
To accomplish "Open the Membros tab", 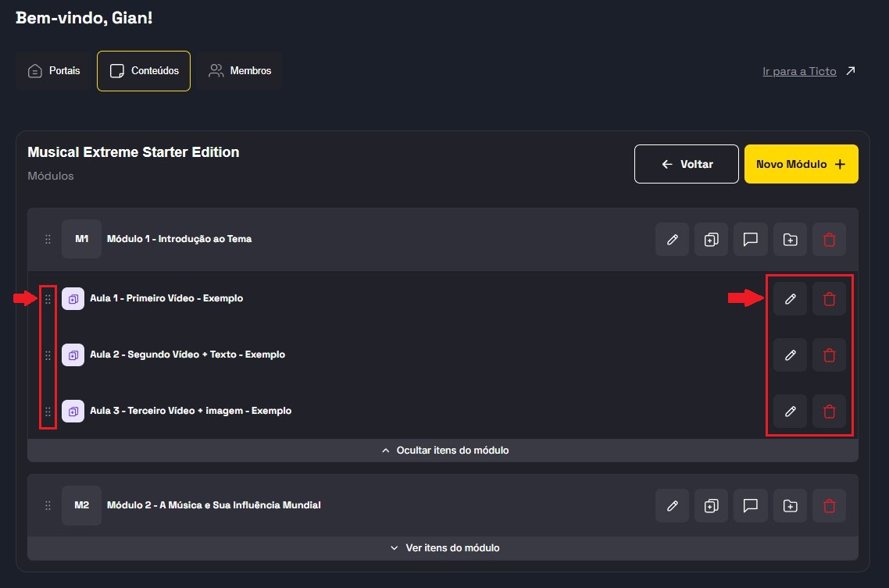I will [x=240, y=71].
